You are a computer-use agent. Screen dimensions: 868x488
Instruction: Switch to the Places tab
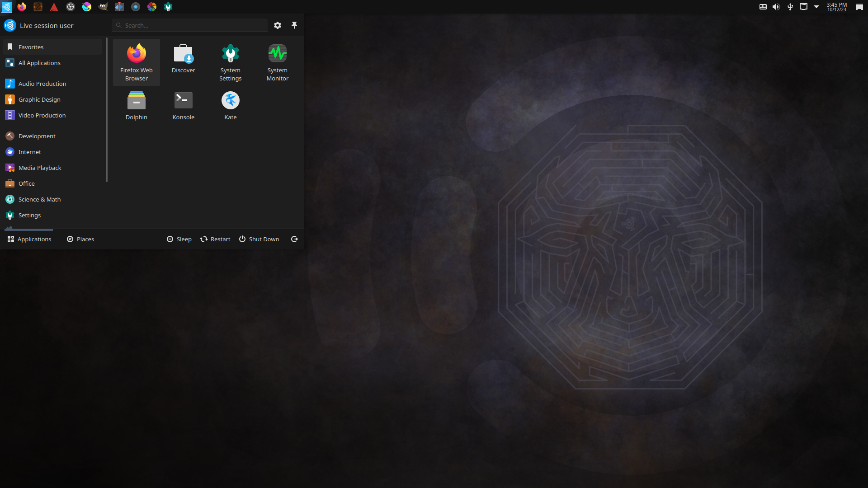pyautogui.click(x=80, y=239)
